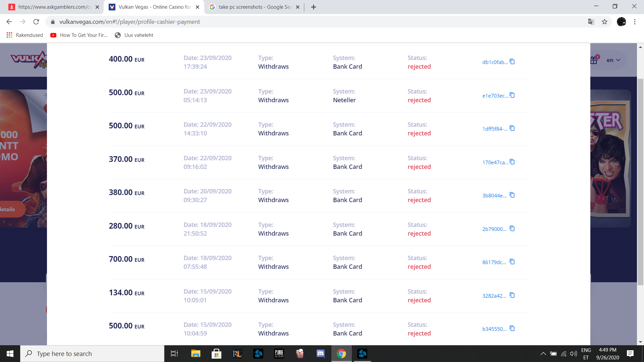Viewport: 644px width, 362px height.
Task: Copy transaction ID 170e47ca
Action: coord(512,162)
